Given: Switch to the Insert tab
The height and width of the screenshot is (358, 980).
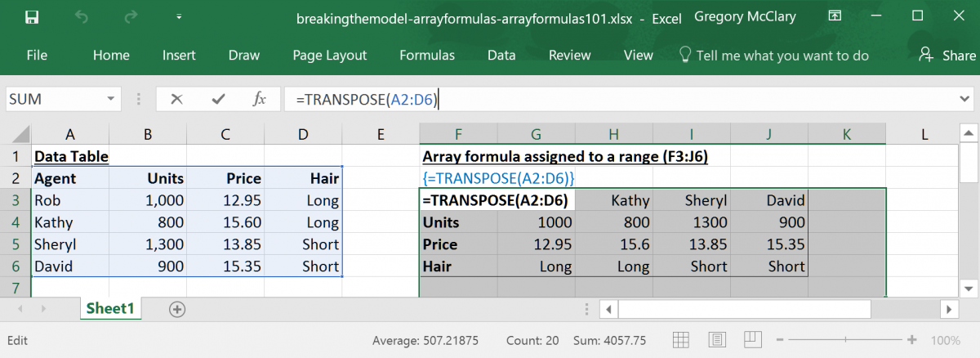Looking at the screenshot, I should (179, 56).
